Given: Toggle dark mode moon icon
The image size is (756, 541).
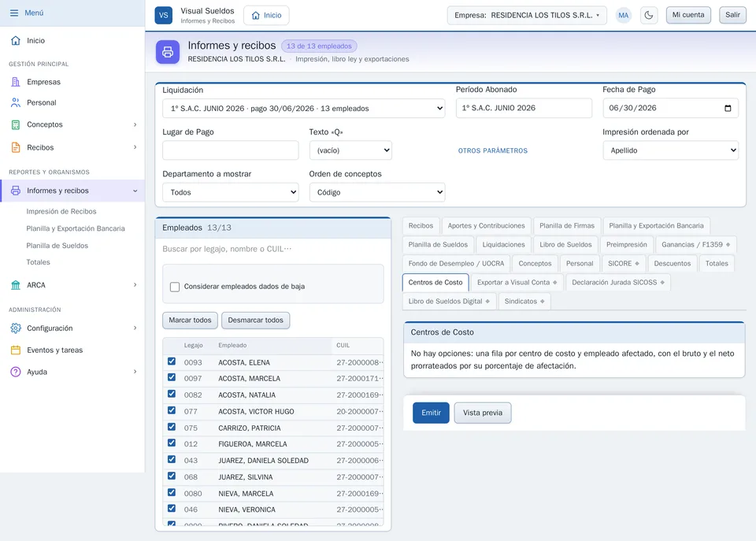Looking at the screenshot, I should (x=649, y=15).
